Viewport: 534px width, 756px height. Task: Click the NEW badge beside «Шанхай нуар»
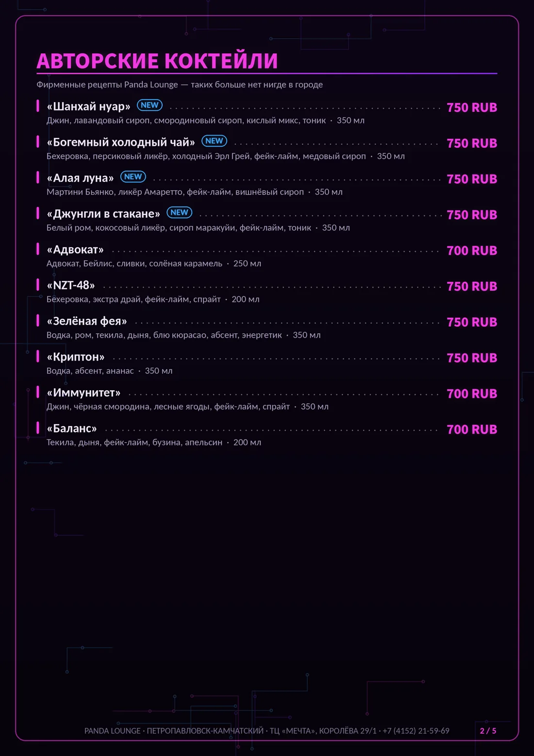point(150,105)
